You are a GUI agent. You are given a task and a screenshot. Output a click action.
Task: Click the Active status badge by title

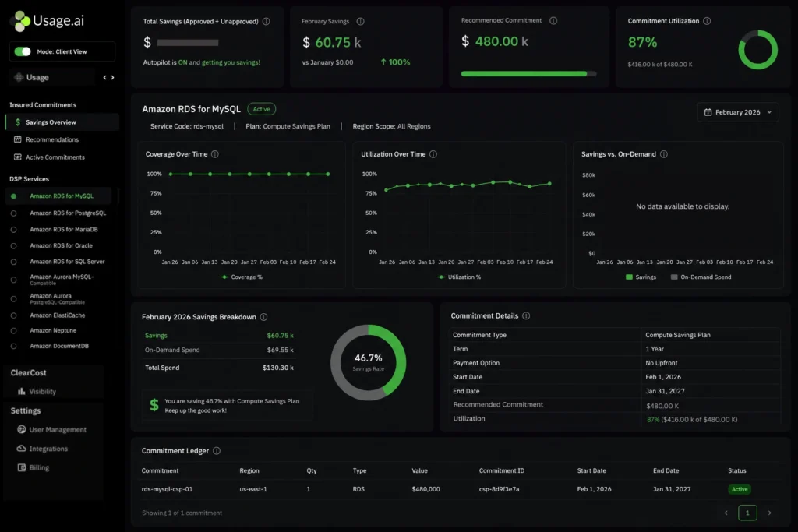tap(262, 109)
